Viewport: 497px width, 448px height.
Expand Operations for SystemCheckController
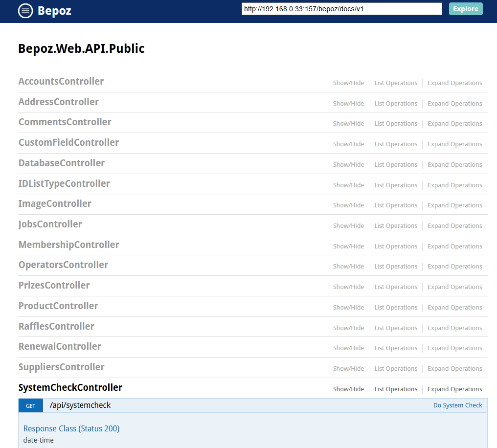(455, 389)
